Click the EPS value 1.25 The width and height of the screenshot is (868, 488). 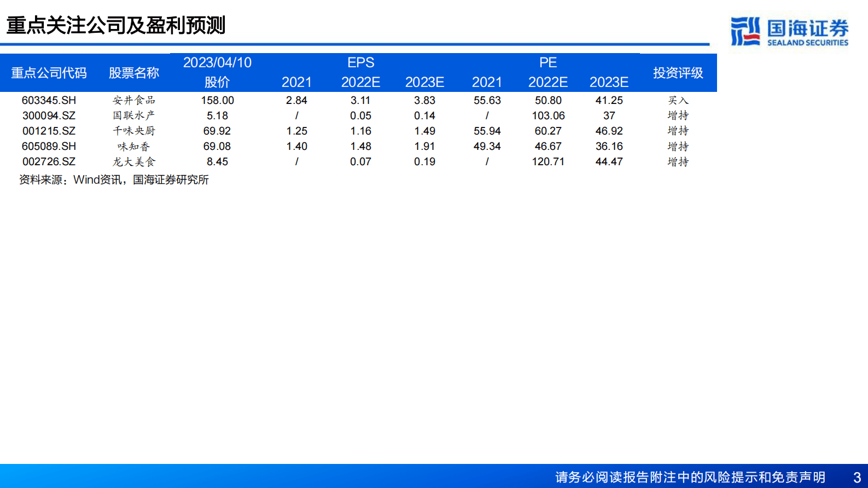(x=296, y=131)
